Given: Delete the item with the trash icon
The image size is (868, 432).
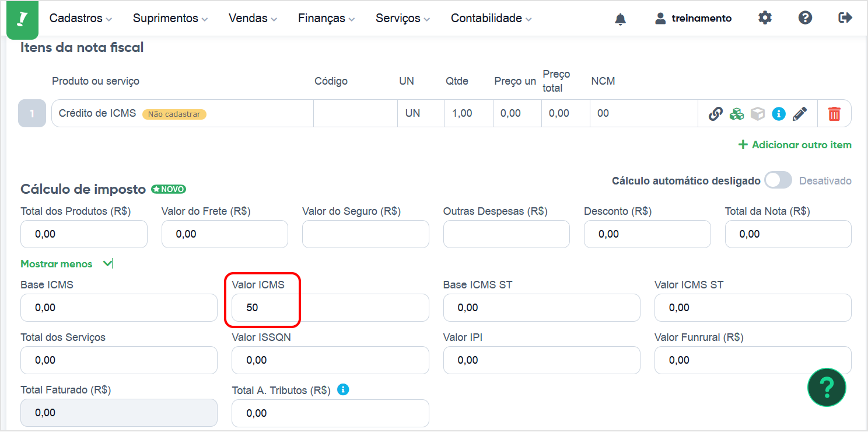Looking at the screenshot, I should [x=834, y=113].
